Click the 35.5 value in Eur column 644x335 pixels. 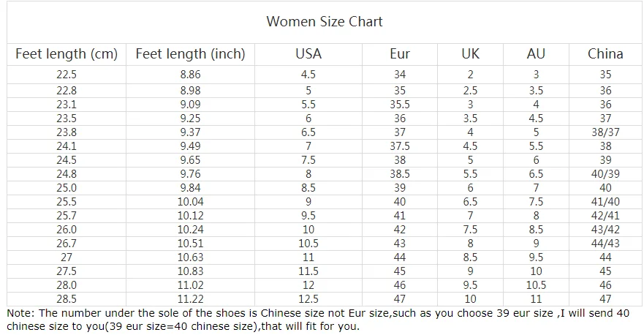400,105
